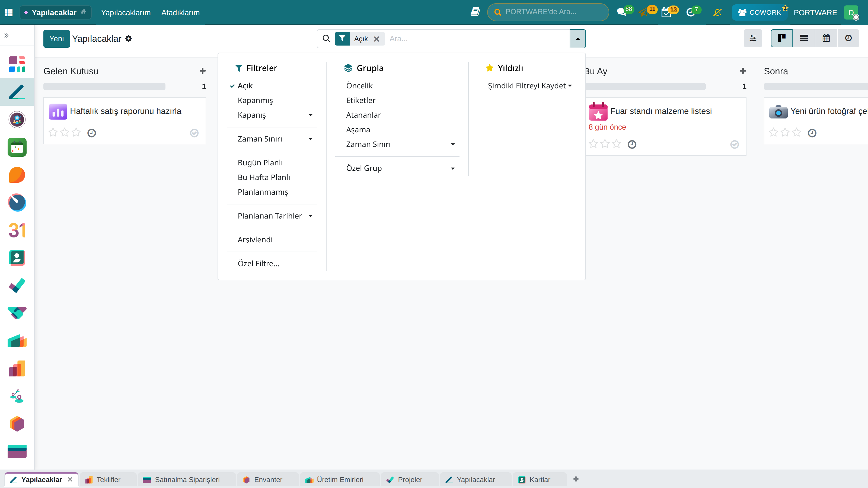Image resolution: width=868 pixels, height=488 pixels.
Task: Click the Bu Ay progress bar
Action: (x=646, y=86)
